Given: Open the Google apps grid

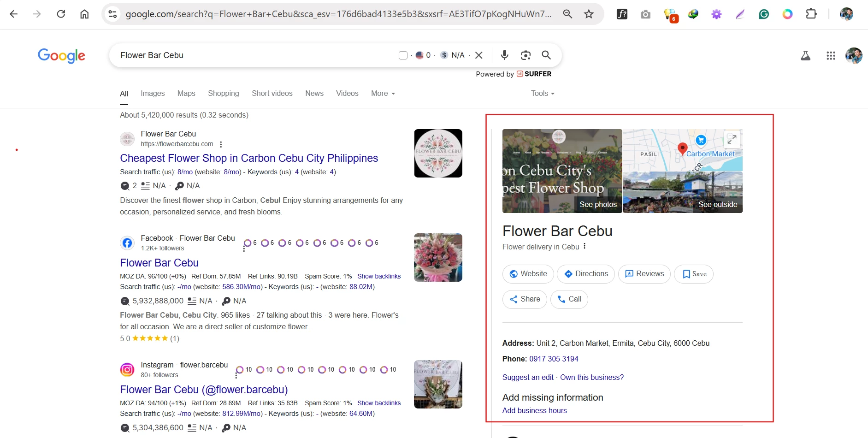Looking at the screenshot, I should coord(831,56).
